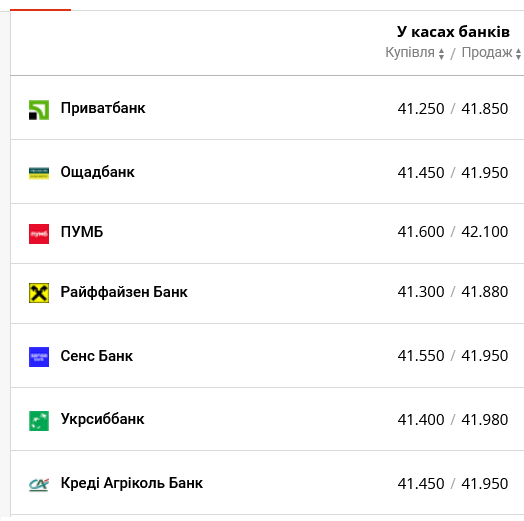Sort by Продаж using its arrow icon

(x=518, y=54)
